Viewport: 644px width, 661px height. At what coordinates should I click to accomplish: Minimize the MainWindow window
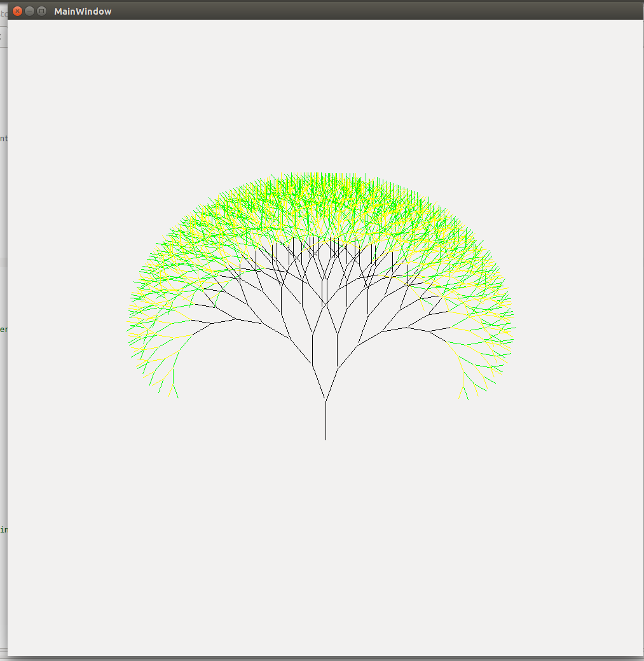[29, 11]
